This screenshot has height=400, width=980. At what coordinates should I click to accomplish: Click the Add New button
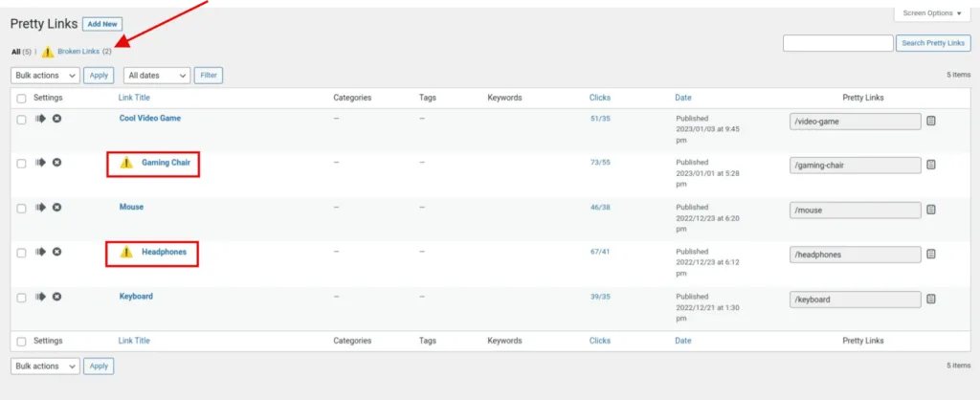tap(102, 24)
